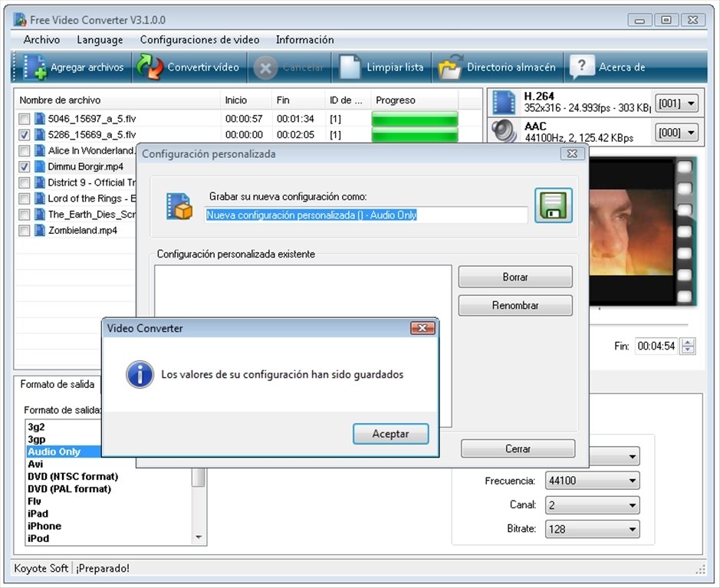Screen dimensions: 720x588
Task: Tick the Alice In Wonderland checkbox
Action: coord(25,150)
